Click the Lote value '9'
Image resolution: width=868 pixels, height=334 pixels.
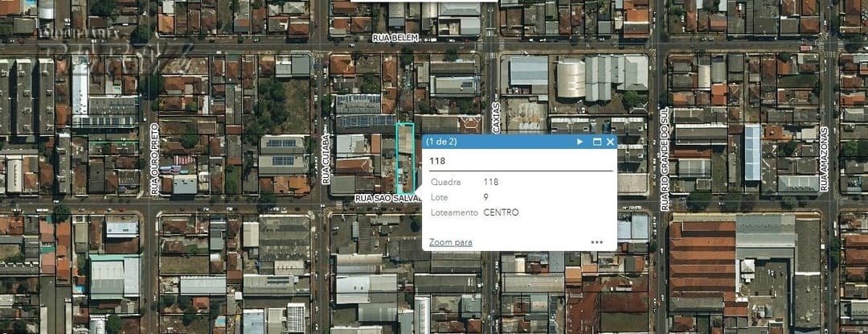point(486,197)
